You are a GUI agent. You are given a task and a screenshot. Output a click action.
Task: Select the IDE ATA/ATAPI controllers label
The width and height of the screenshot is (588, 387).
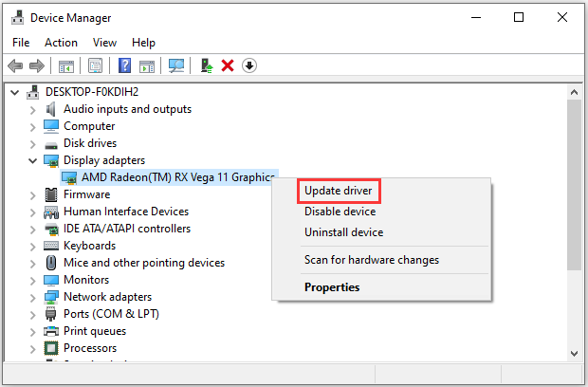pos(127,229)
